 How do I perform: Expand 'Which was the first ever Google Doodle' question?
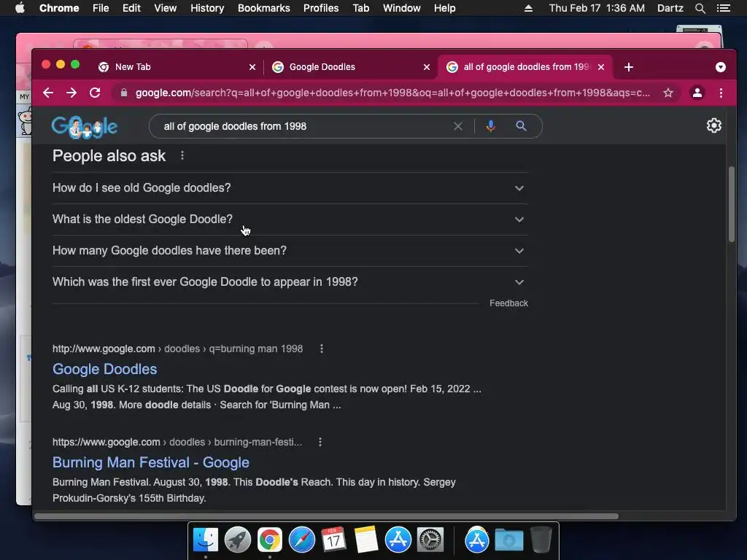click(290, 282)
